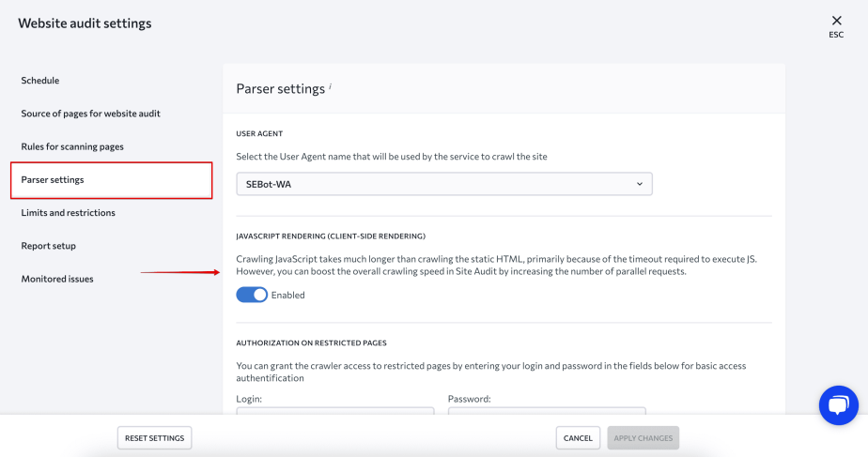
Task: Click the User Agent section heading
Action: click(259, 133)
